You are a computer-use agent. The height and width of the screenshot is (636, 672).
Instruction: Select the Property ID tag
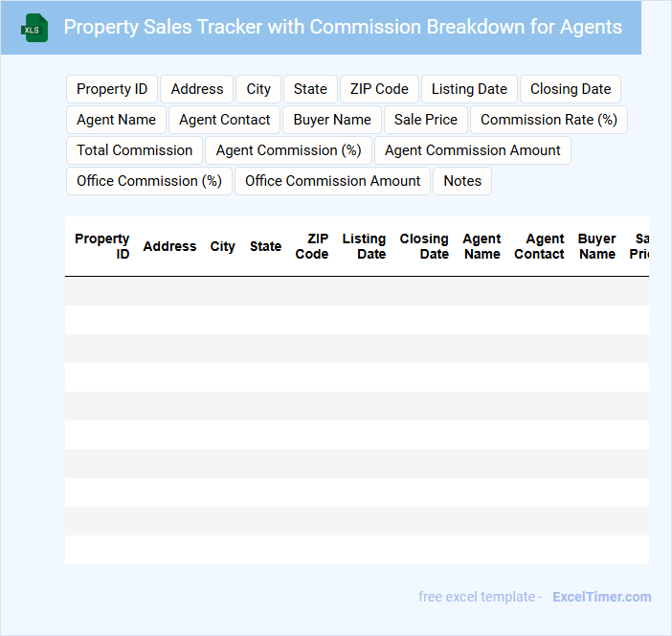112,89
